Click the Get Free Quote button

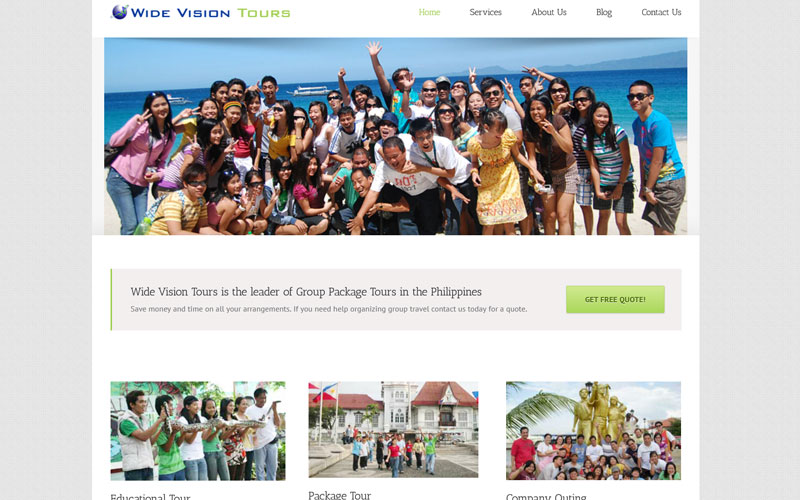tap(615, 299)
